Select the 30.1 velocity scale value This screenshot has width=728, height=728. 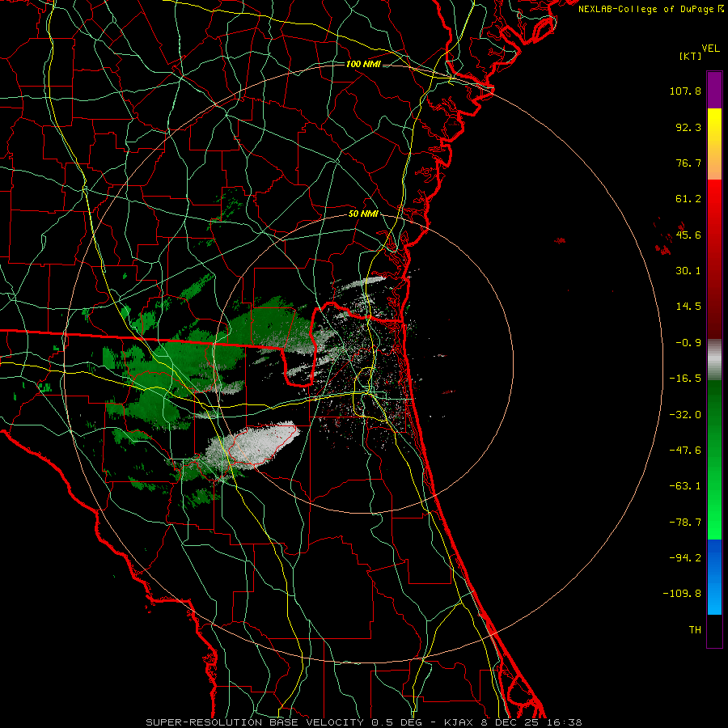coord(688,271)
